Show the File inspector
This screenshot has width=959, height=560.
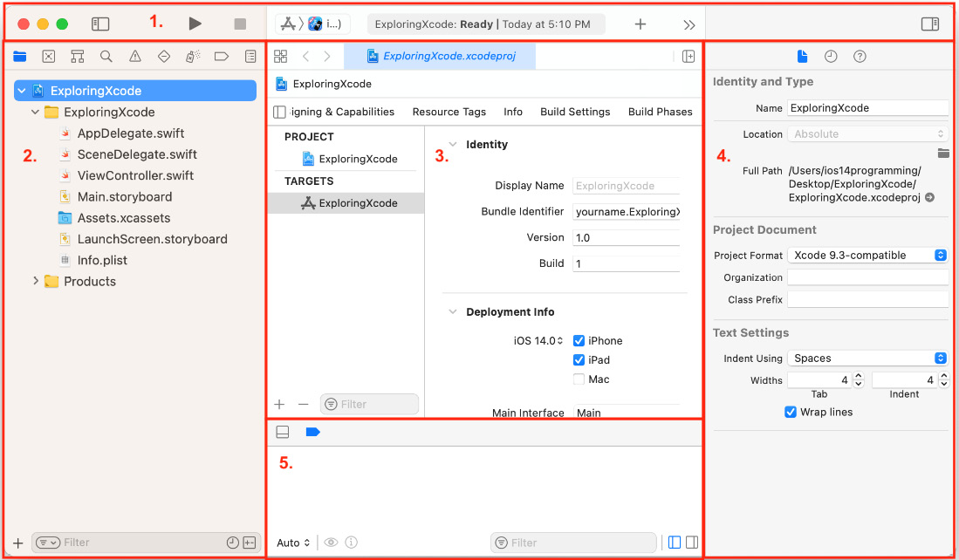tap(803, 56)
